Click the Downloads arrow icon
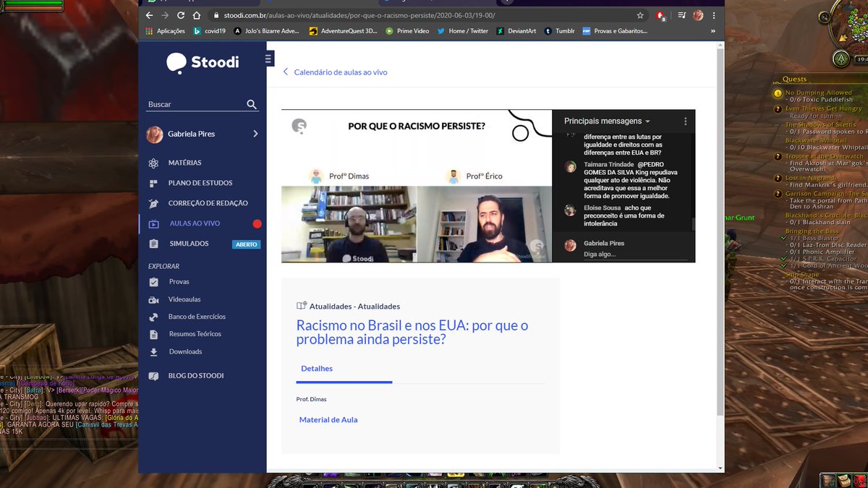Image resolution: width=868 pixels, height=488 pixels. point(153,352)
